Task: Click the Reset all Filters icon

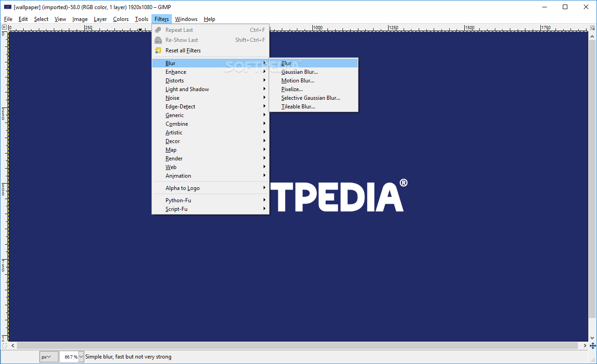Action: [x=158, y=51]
